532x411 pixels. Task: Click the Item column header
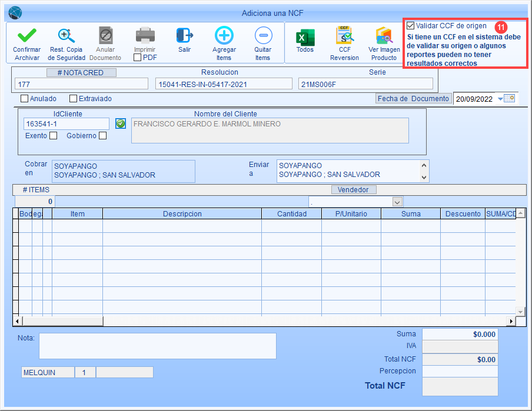pyautogui.click(x=77, y=214)
